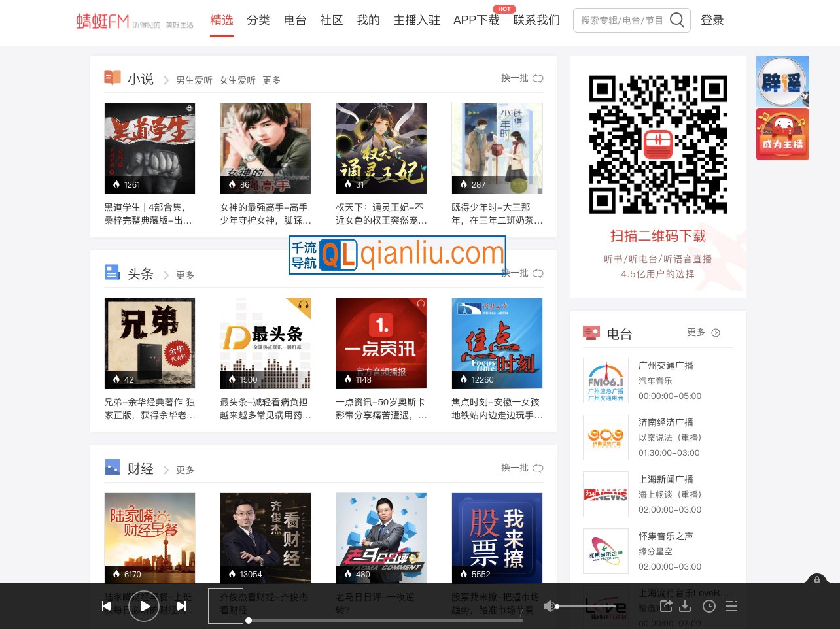Image resolution: width=840 pixels, height=629 pixels.
Task: Open the 黑道学生 album cover thumbnail
Action: point(150,148)
